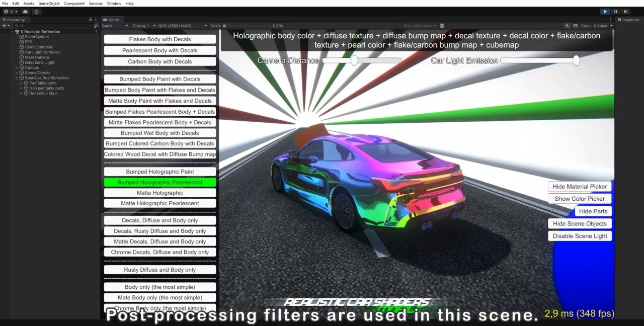644x326 pixels.
Task: Click the Hierarchy search-by-type icon
Action: click(96, 26)
